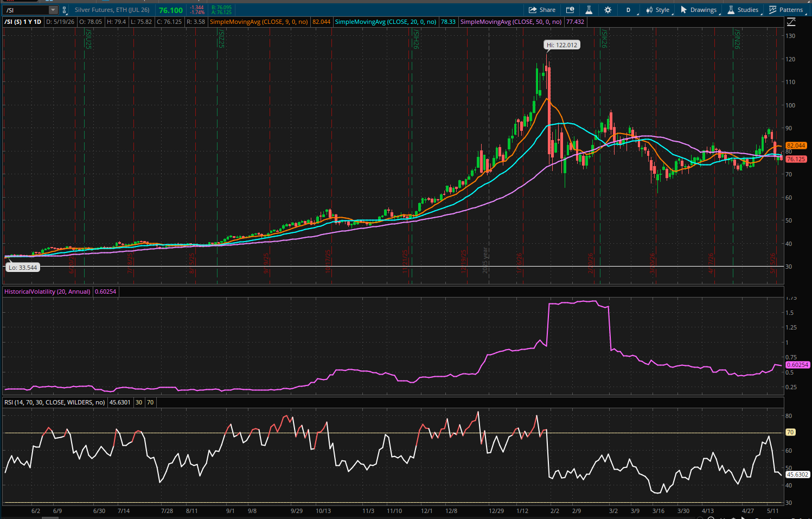The width and height of the screenshot is (812, 519).
Task: Click the 130 price axis label
Action: 791,36
